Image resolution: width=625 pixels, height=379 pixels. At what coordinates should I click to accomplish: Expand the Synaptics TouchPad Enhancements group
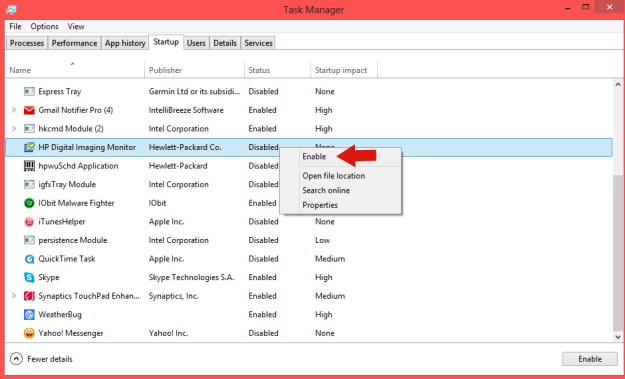pos(14,296)
